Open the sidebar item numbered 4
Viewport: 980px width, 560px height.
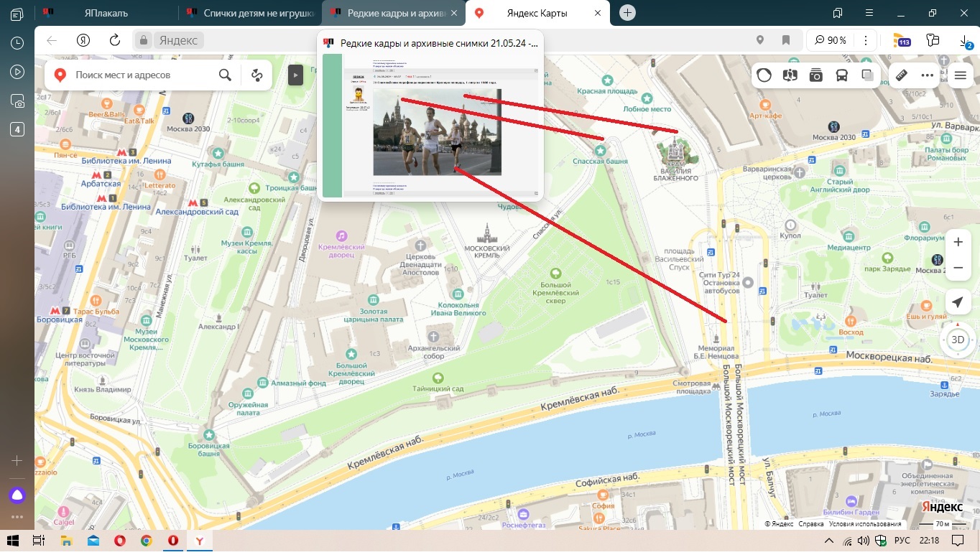tap(17, 129)
